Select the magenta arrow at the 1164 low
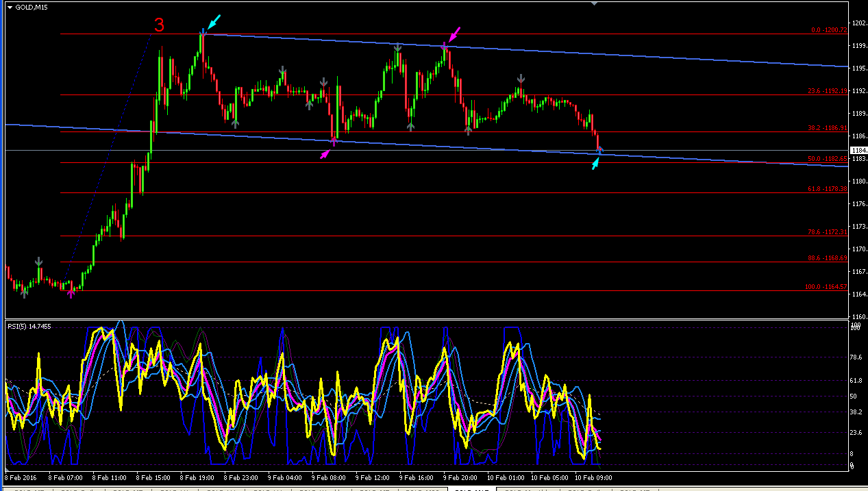The height and width of the screenshot is (491, 868). click(x=71, y=294)
